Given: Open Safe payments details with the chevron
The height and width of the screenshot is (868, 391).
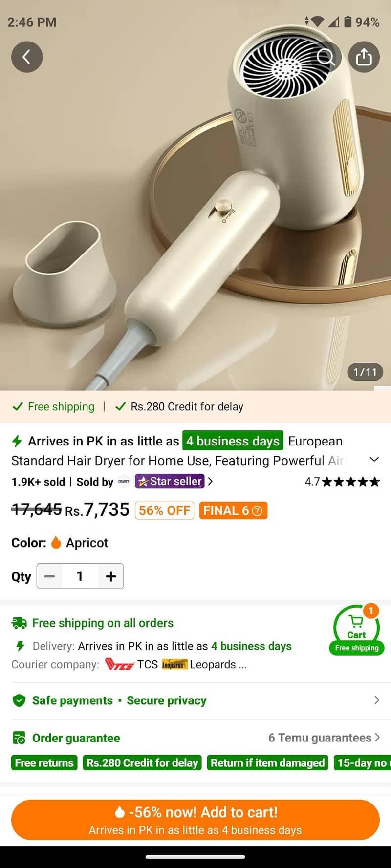Looking at the screenshot, I should pos(375,700).
